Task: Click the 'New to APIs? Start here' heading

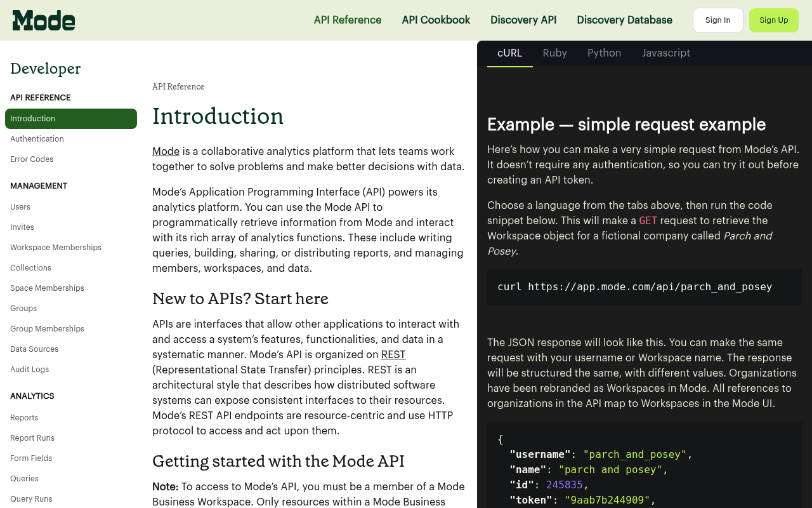Action: click(240, 298)
